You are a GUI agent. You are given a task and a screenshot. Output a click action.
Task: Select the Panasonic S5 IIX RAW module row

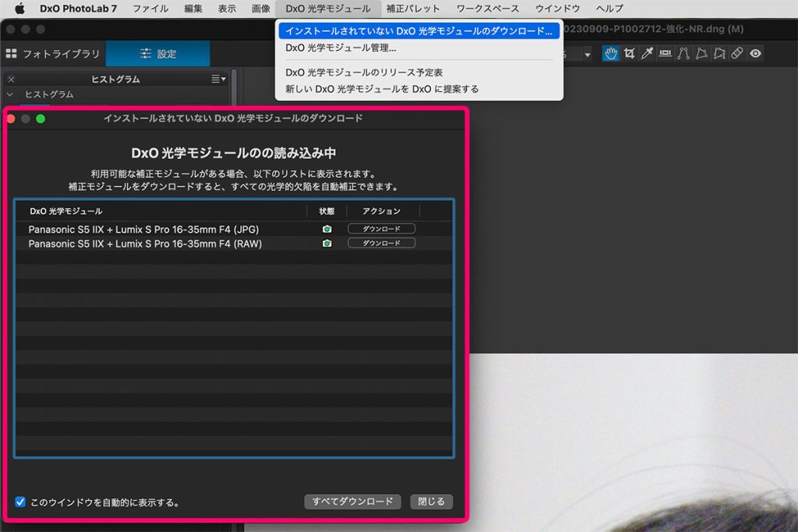234,244
